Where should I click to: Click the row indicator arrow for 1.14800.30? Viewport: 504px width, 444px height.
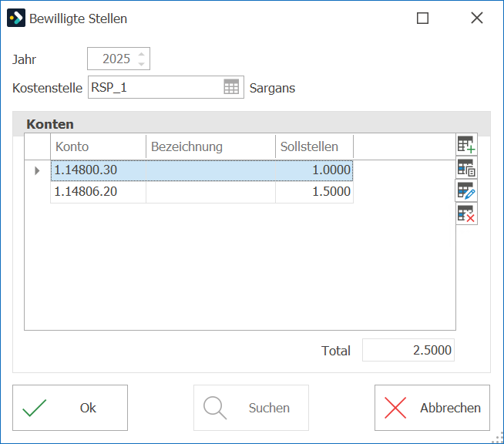37,170
